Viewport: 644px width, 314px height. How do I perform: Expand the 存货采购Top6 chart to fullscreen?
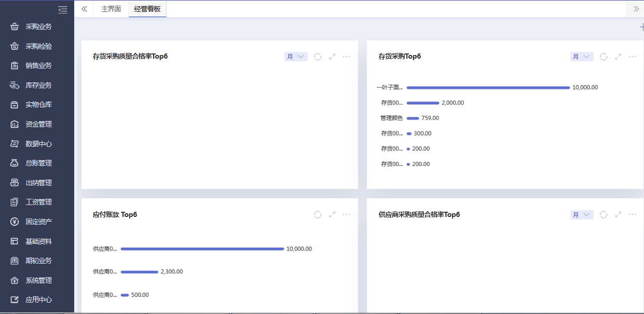click(x=618, y=57)
